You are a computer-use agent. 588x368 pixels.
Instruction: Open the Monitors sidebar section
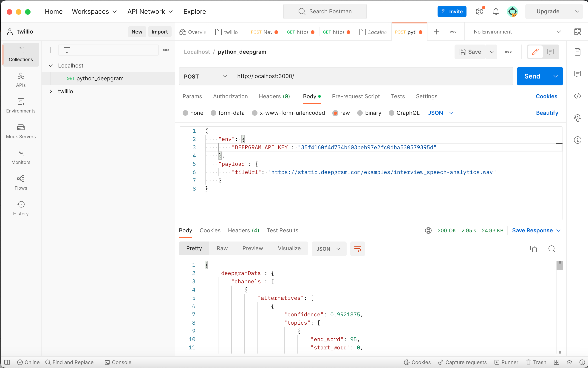click(21, 157)
